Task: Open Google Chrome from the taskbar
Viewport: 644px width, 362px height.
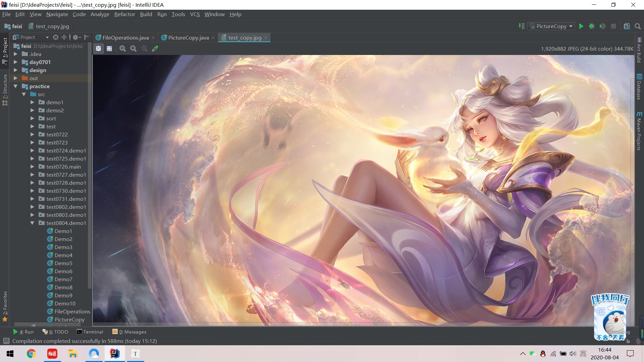Action: (31, 354)
